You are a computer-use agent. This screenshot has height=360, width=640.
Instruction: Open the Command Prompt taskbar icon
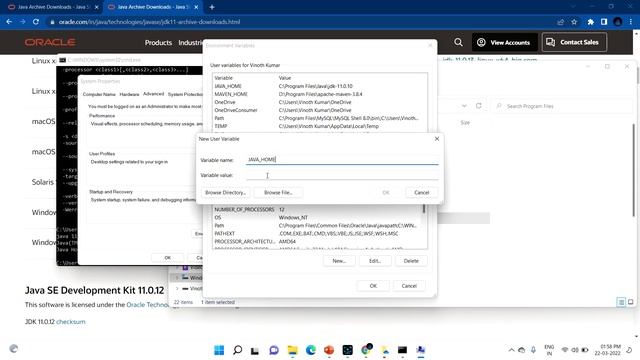tap(402, 350)
